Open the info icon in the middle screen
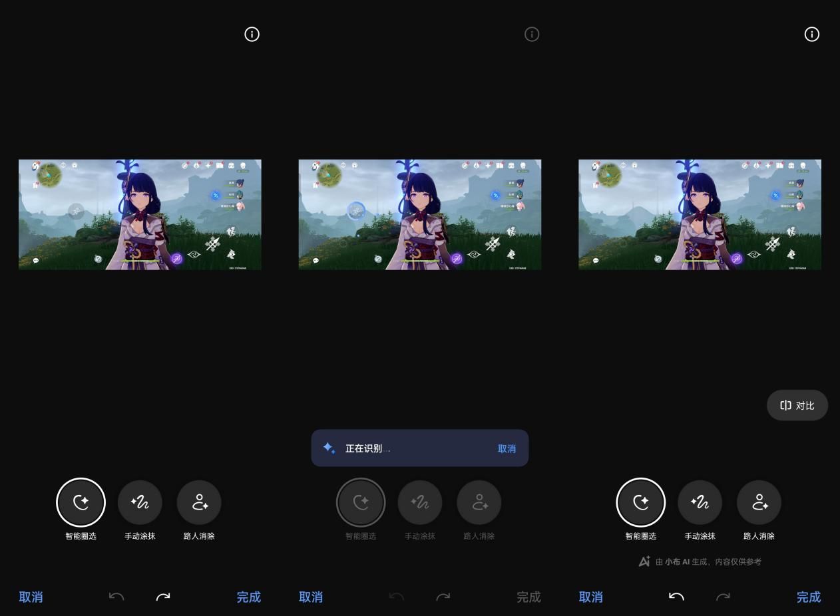This screenshot has height=616, width=840. click(x=532, y=35)
